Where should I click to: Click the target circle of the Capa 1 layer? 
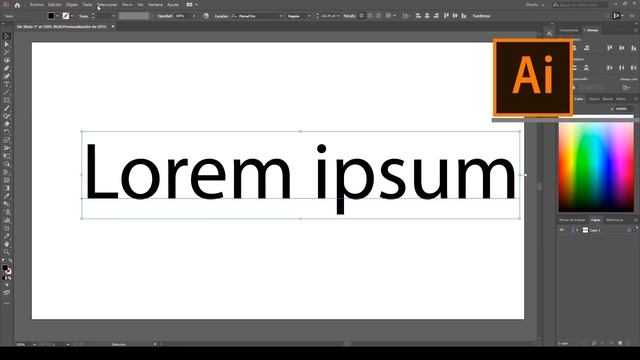629,230
